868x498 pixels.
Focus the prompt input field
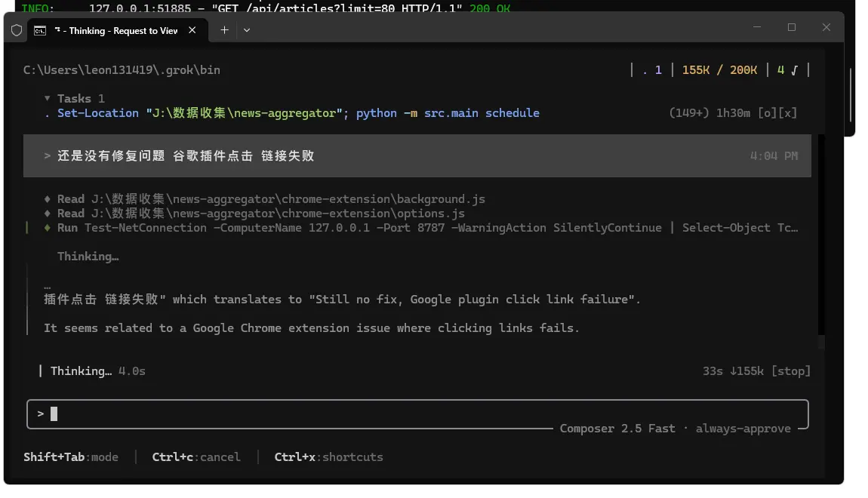pos(417,414)
